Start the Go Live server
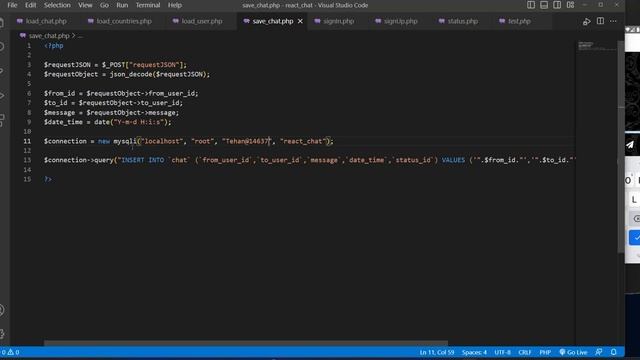 [x=573, y=352]
